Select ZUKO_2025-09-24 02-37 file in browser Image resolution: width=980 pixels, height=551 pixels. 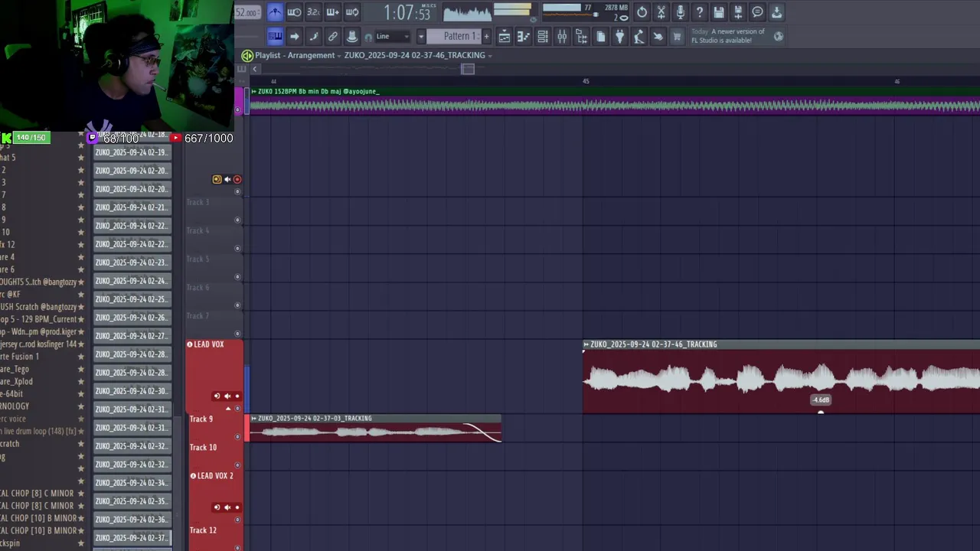click(x=131, y=538)
